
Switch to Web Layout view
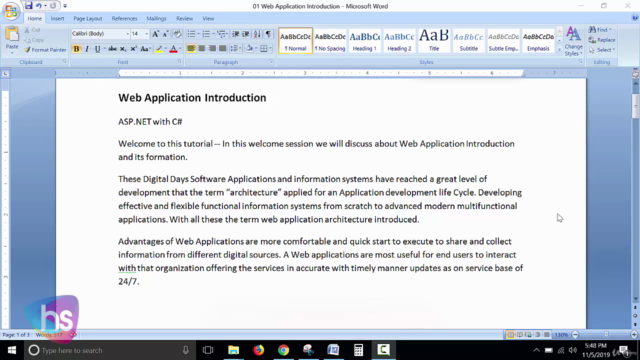529,335
